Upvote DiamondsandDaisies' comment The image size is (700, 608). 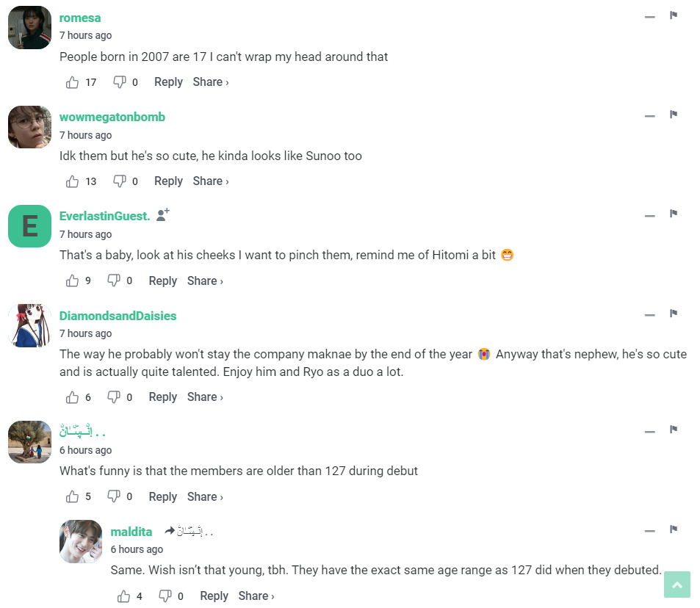coord(73,397)
